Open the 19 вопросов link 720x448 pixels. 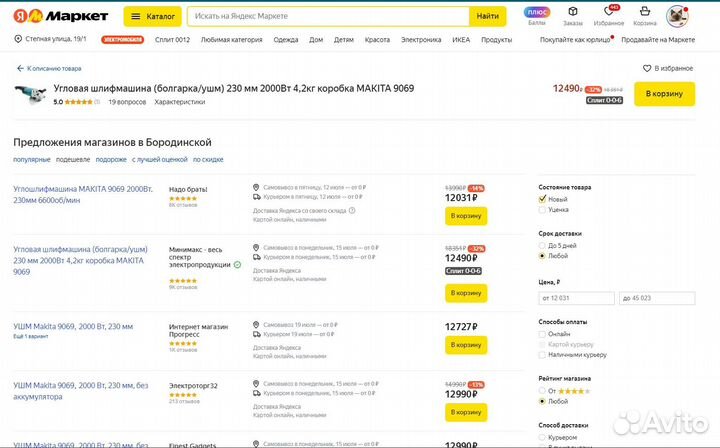point(127,102)
